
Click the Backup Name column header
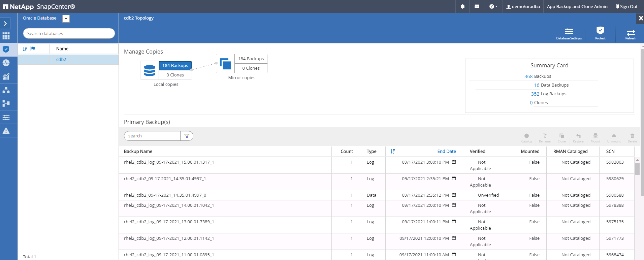[138, 152]
